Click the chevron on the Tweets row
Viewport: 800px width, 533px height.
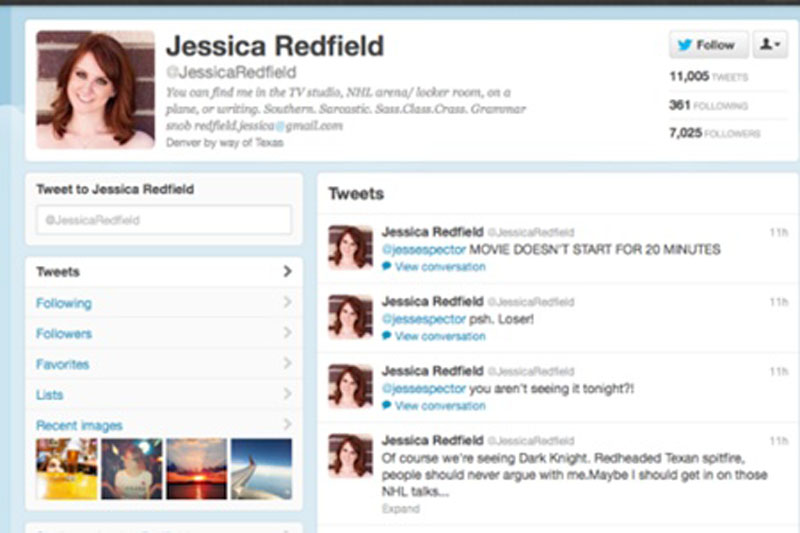(288, 271)
